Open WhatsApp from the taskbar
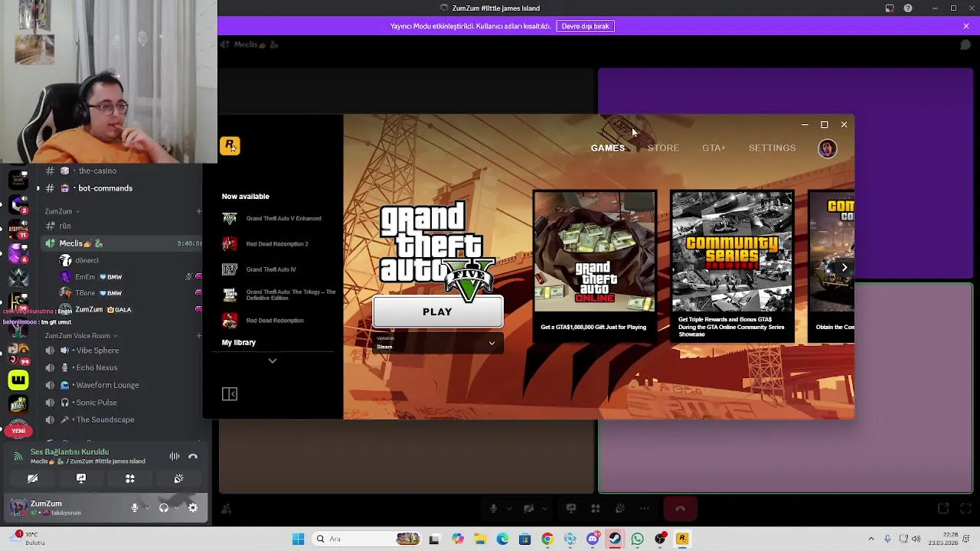The height and width of the screenshot is (551, 980). pyautogui.click(x=637, y=540)
